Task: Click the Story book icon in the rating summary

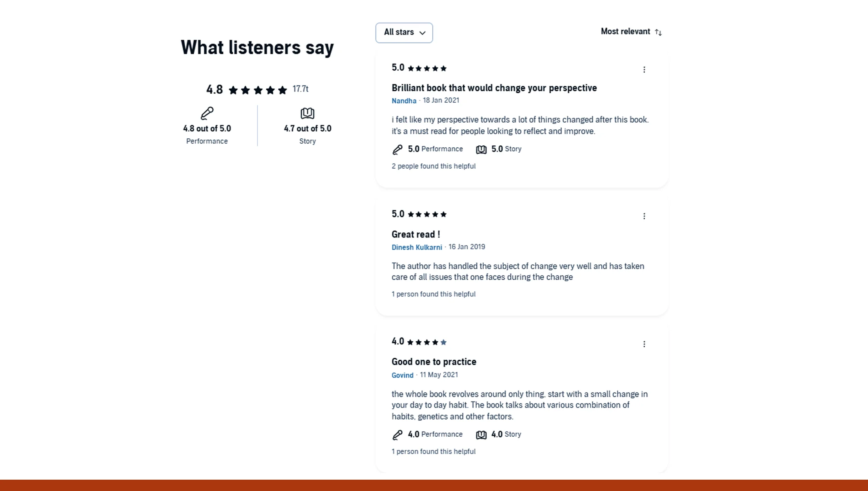Action: (x=307, y=114)
